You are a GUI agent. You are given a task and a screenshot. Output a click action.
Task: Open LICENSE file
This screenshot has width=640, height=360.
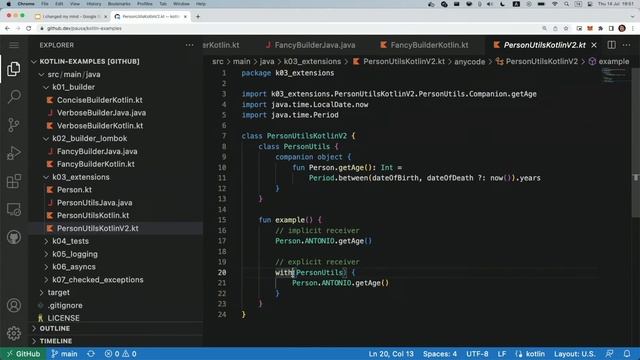(63, 318)
